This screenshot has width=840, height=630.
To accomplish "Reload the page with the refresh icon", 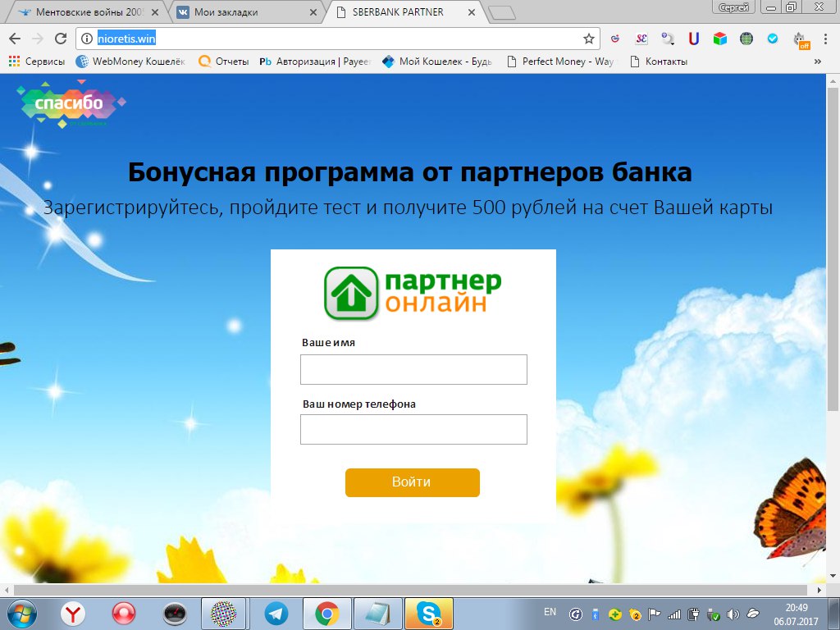I will pyautogui.click(x=59, y=38).
